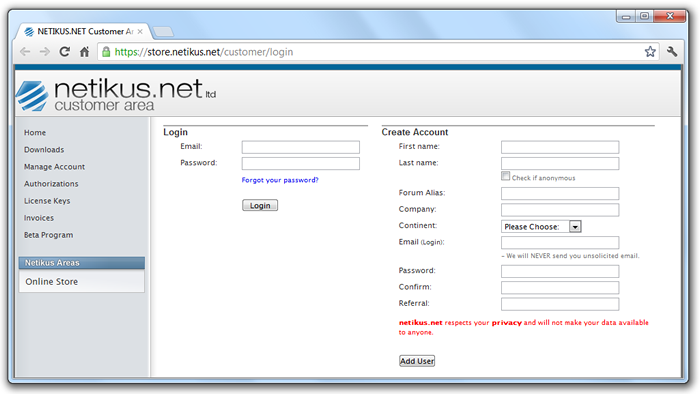The height and width of the screenshot is (394, 700).
Task: Open the Beta Program page
Action: coord(48,235)
